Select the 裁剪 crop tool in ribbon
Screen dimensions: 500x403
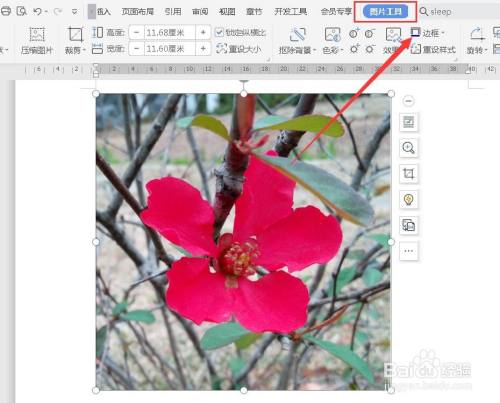click(75, 35)
